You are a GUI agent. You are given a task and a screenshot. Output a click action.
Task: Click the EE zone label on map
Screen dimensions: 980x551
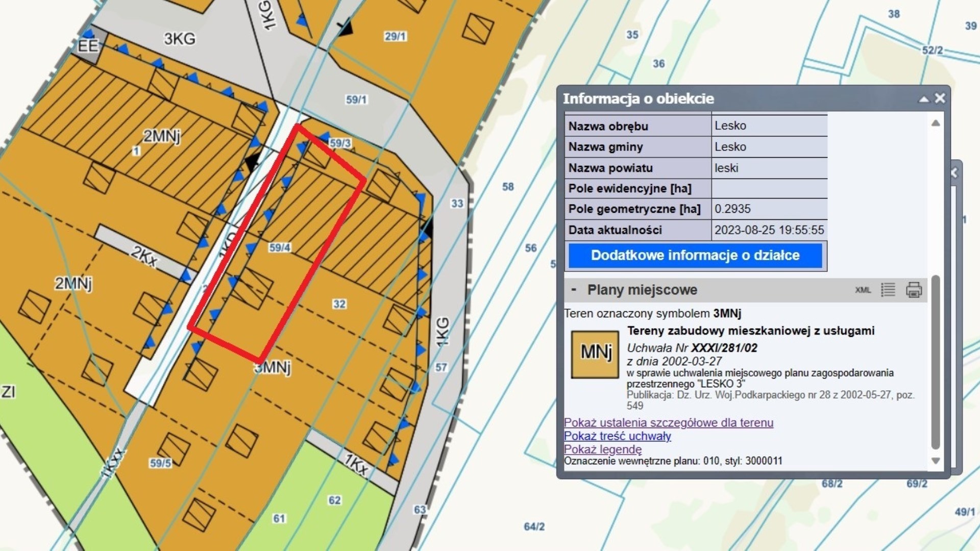point(88,46)
